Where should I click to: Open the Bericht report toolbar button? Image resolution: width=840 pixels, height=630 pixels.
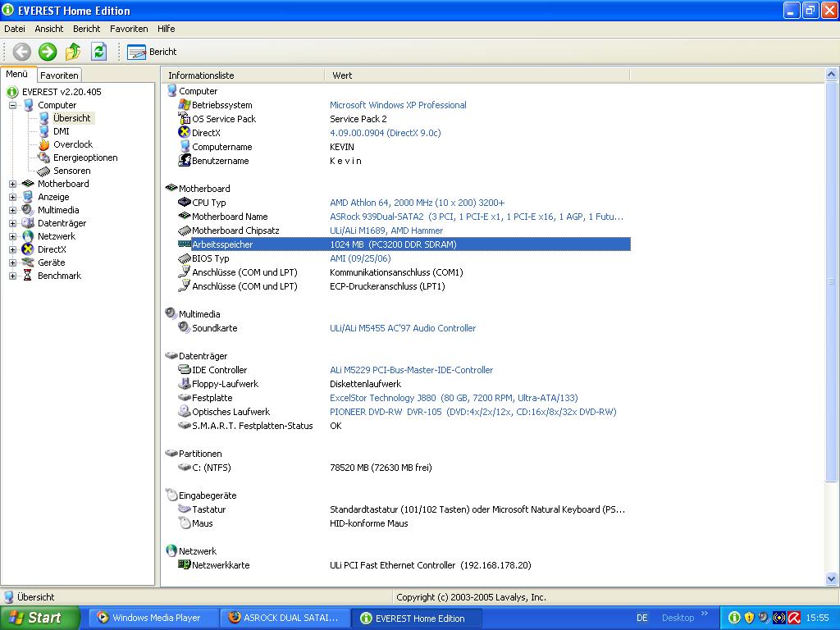152,52
